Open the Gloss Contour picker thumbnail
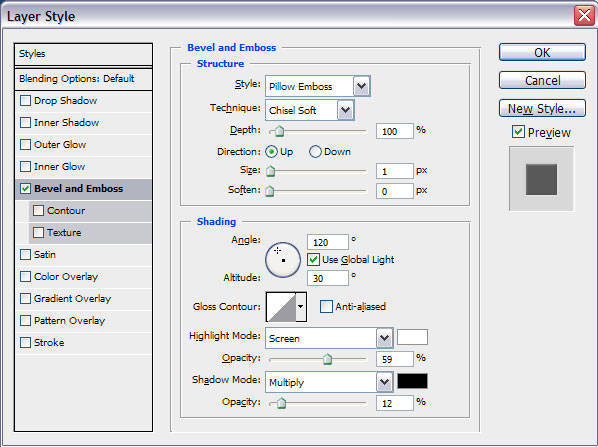Image resolution: width=598 pixels, height=447 pixels. [281, 307]
